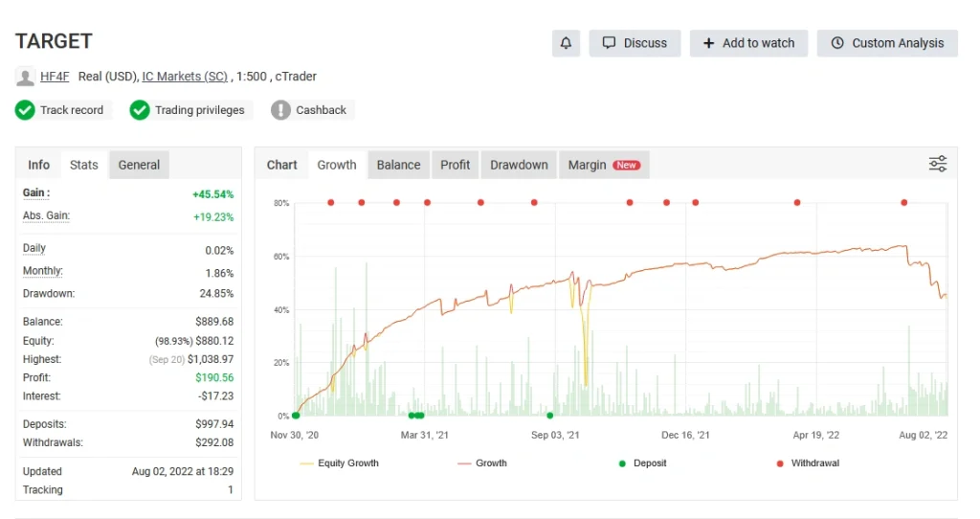Screen dimensions: 980x519
Task: Open the Discuss button
Action: pyautogui.click(x=635, y=43)
